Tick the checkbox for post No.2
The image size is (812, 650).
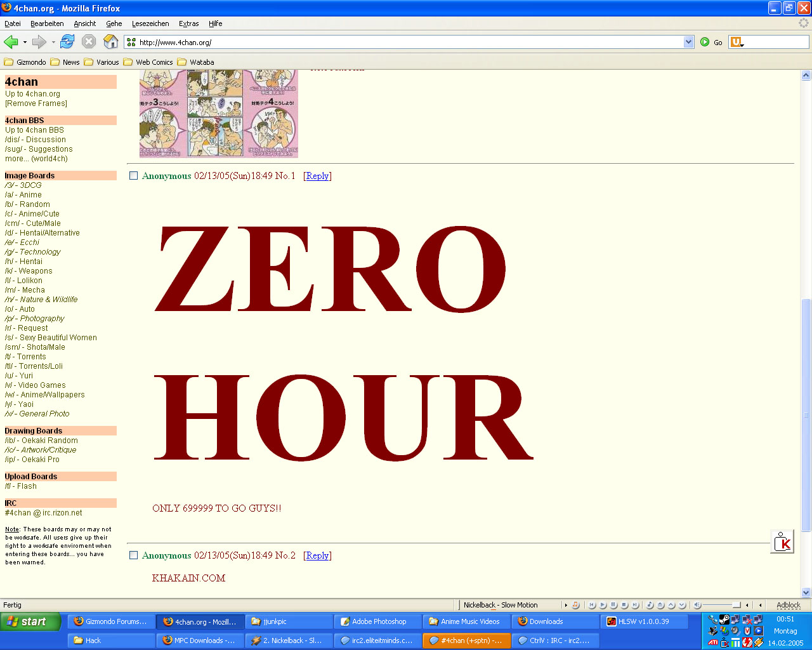click(133, 555)
